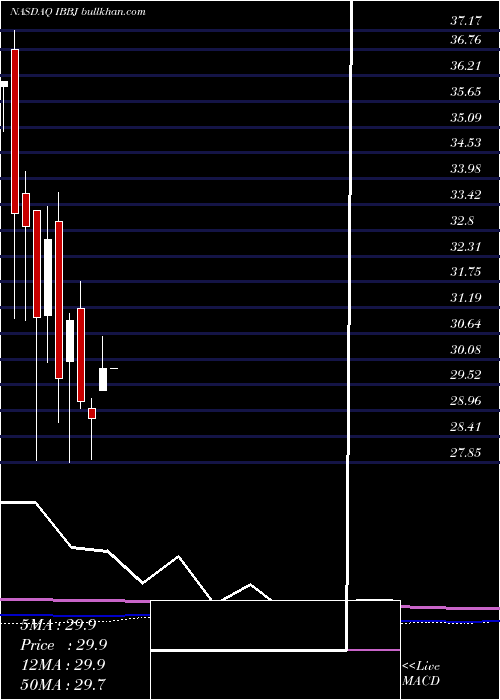Click the 12MA : 29.9 legend value

pos(63,665)
